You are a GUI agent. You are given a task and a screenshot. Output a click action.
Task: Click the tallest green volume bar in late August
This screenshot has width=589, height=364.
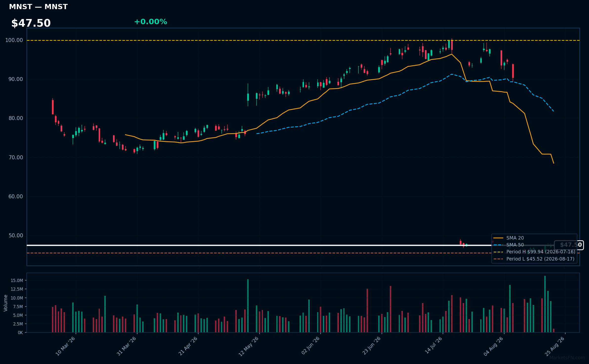pyautogui.click(x=545, y=304)
